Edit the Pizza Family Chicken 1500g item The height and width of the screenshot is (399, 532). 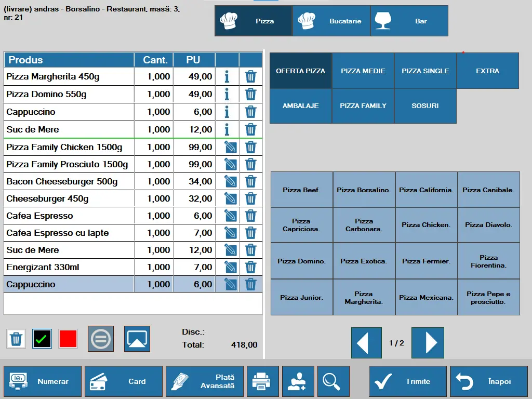[x=230, y=148]
